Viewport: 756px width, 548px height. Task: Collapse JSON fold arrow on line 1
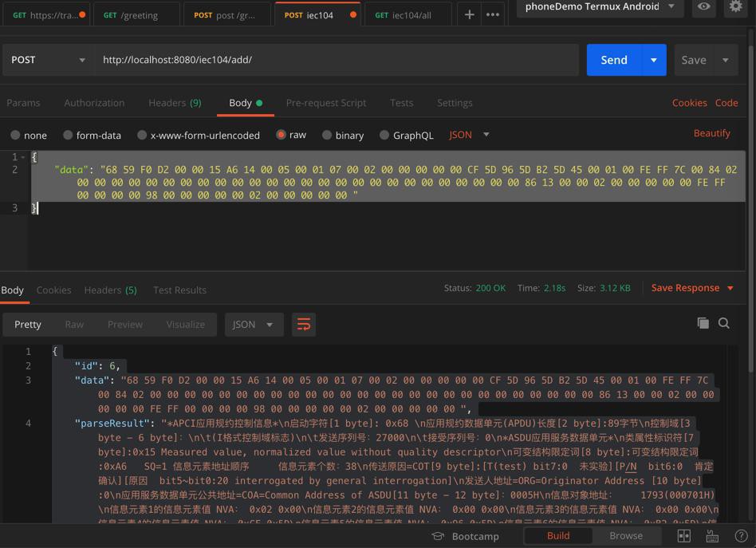[x=22, y=157]
